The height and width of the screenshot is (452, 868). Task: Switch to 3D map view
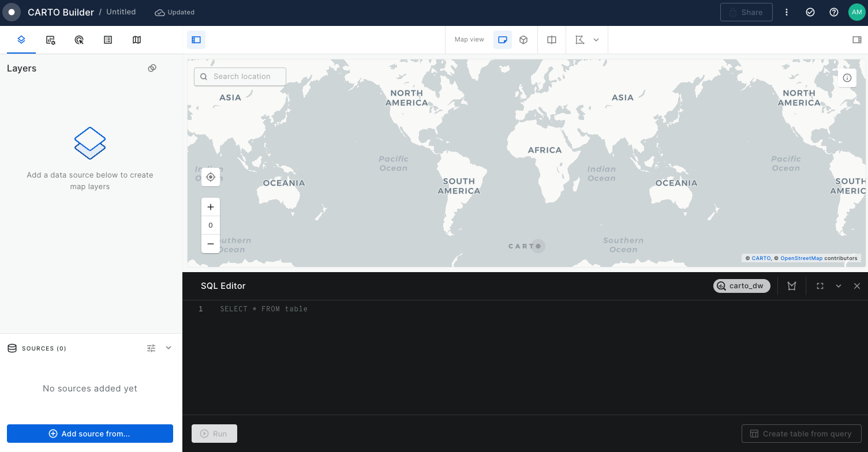[x=523, y=40]
